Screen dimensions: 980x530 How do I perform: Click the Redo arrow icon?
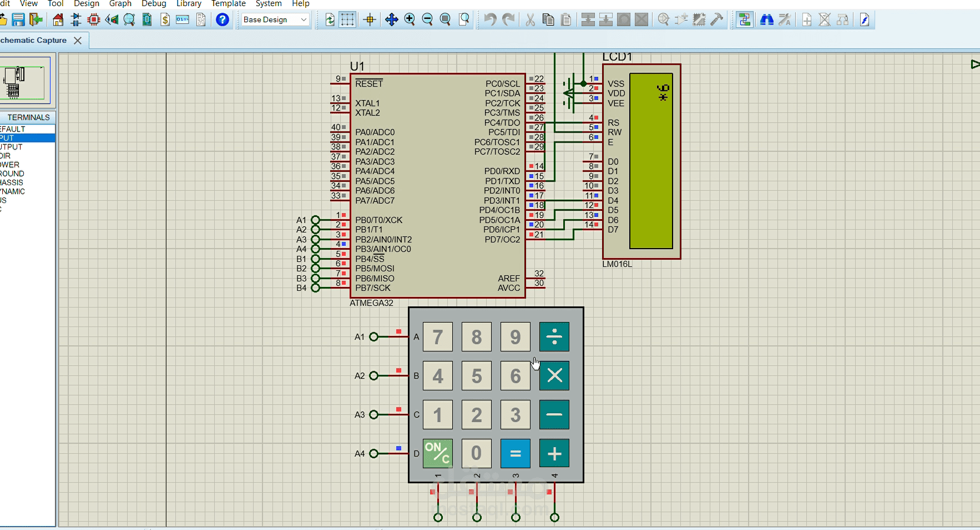508,20
